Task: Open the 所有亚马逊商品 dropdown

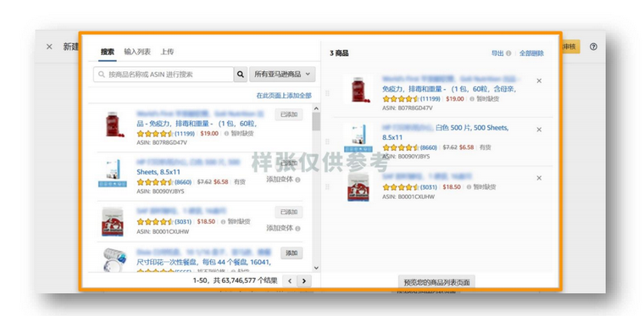Action: [x=282, y=75]
